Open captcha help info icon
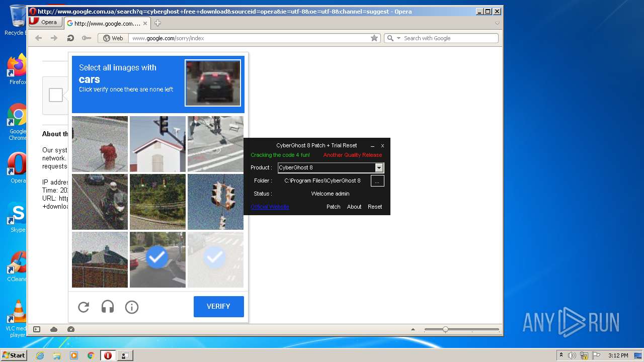 (132, 307)
